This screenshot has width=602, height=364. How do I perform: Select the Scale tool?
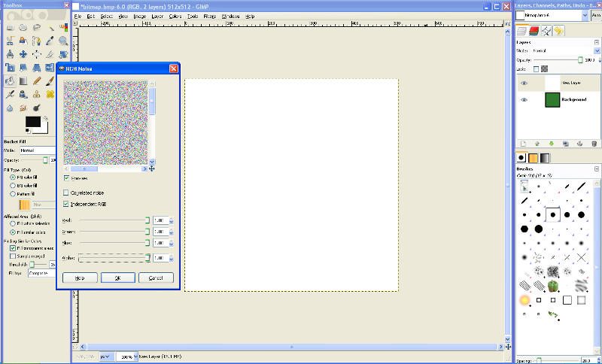10,68
